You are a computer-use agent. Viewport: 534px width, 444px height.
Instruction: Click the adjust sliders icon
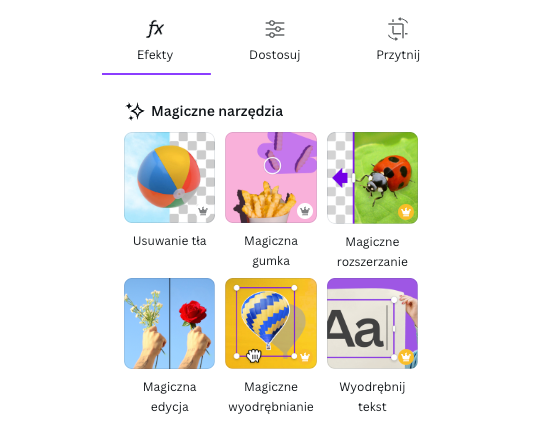pyautogui.click(x=275, y=29)
